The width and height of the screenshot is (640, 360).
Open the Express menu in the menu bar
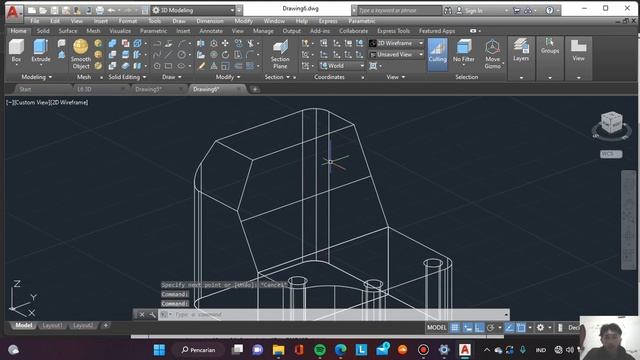tap(328, 21)
